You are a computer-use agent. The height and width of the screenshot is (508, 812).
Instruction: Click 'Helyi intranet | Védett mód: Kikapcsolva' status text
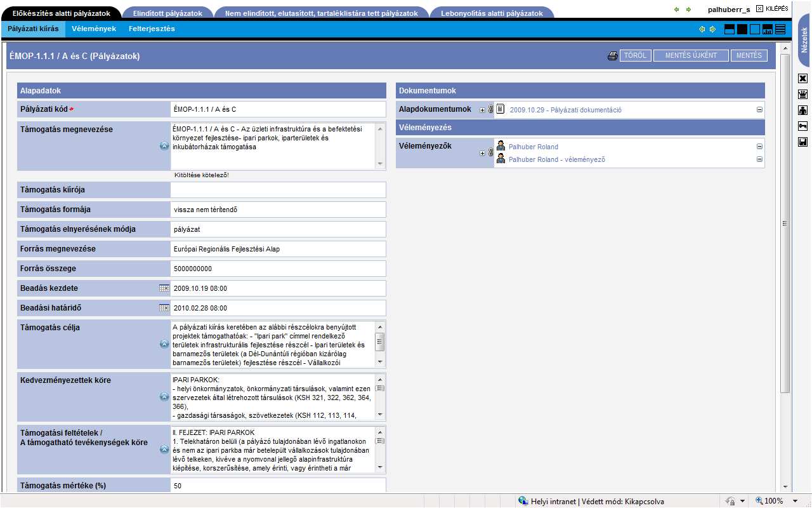[x=598, y=501]
